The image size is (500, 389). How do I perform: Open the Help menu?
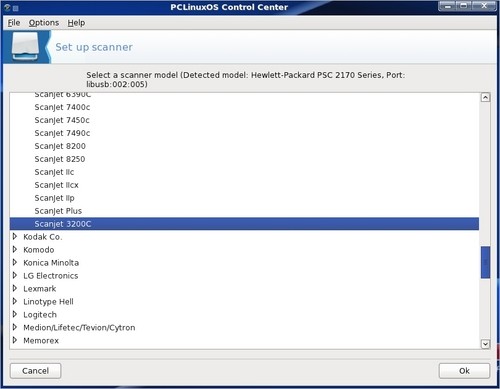[x=76, y=23]
